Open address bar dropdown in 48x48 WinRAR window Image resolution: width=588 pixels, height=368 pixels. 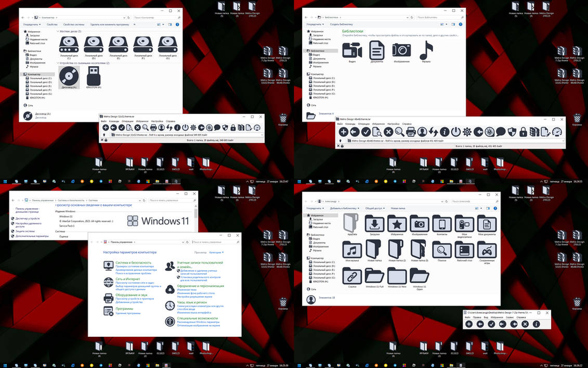click(x=563, y=141)
